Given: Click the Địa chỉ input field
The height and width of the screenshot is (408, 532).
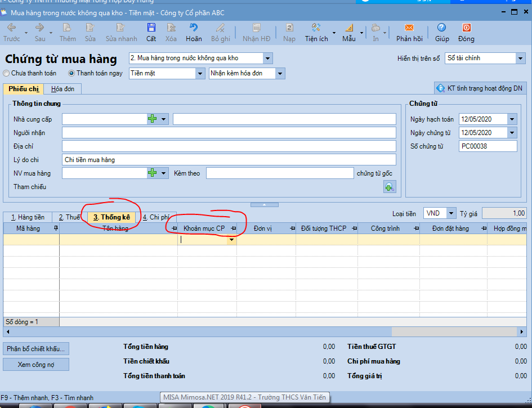Looking at the screenshot, I should click(x=229, y=146).
